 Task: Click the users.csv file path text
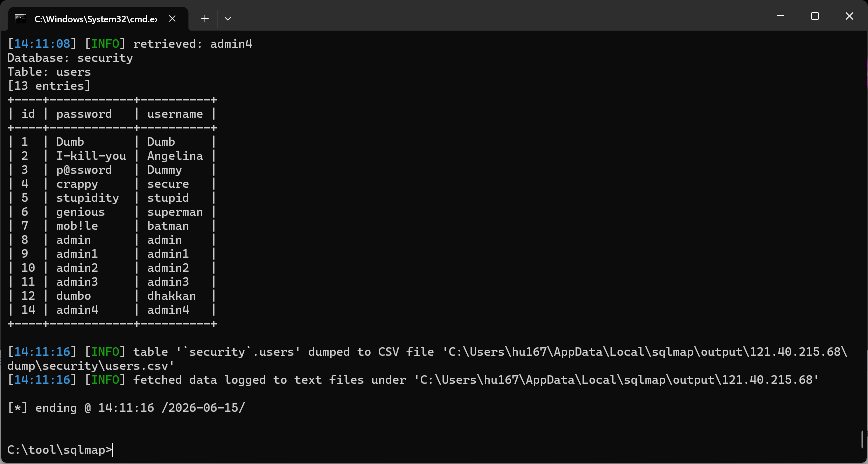[x=91, y=366]
